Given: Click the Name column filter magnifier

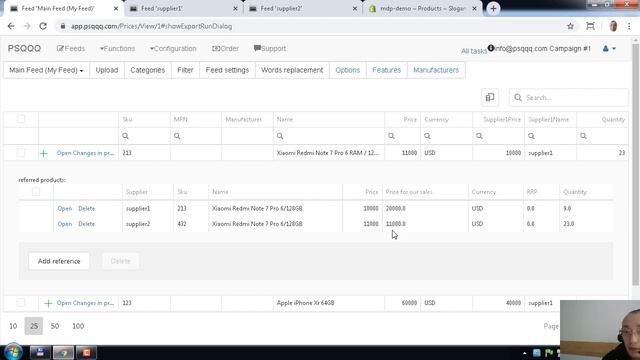Looking at the screenshot, I should tap(280, 136).
